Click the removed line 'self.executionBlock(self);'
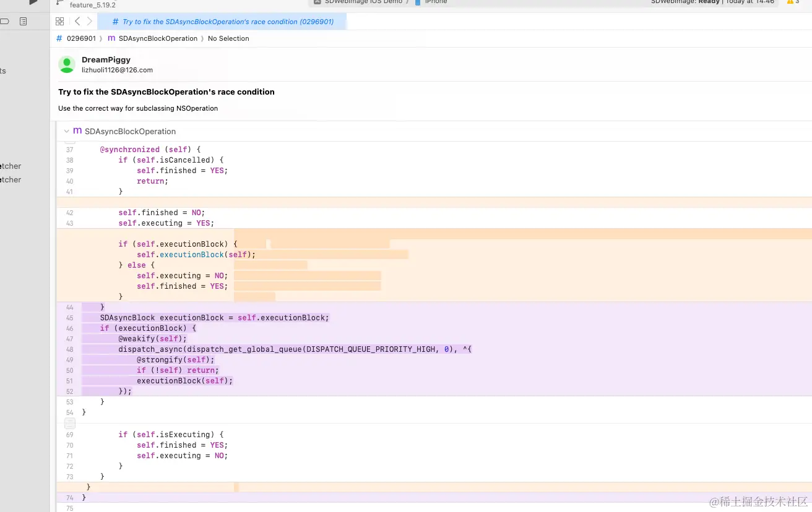812x512 pixels. pos(196,255)
